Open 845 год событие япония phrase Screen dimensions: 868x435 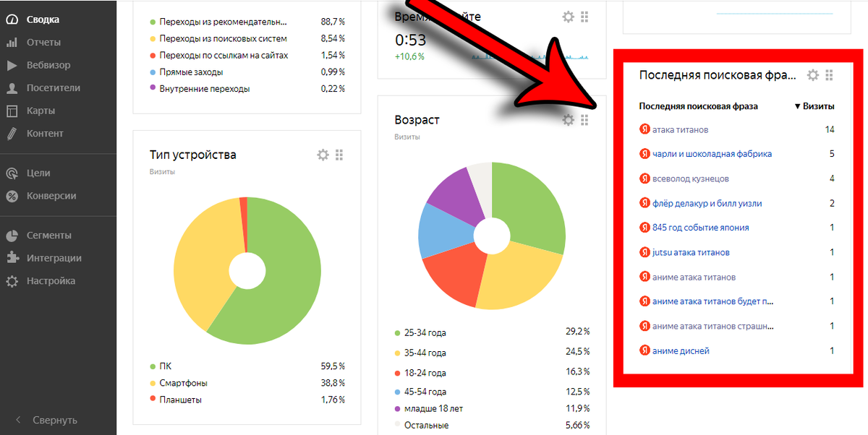[700, 228]
